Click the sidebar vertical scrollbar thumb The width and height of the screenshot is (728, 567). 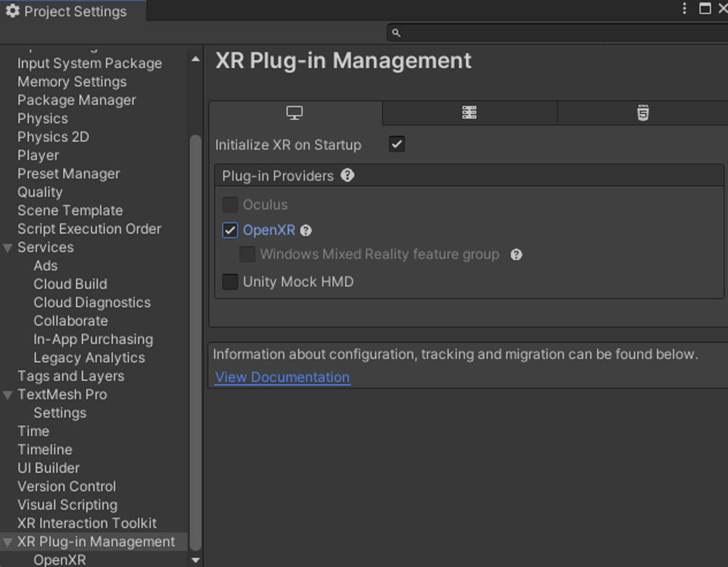point(195,343)
